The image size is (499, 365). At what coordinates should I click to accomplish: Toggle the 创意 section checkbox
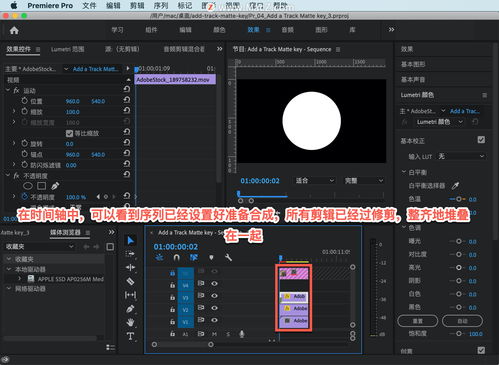coord(481,350)
